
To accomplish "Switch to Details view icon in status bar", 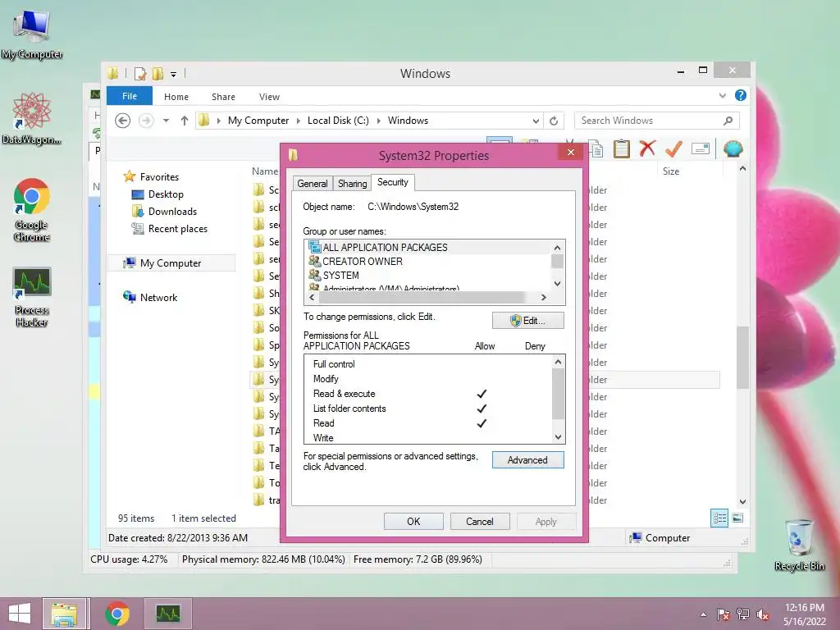I will click(x=719, y=518).
